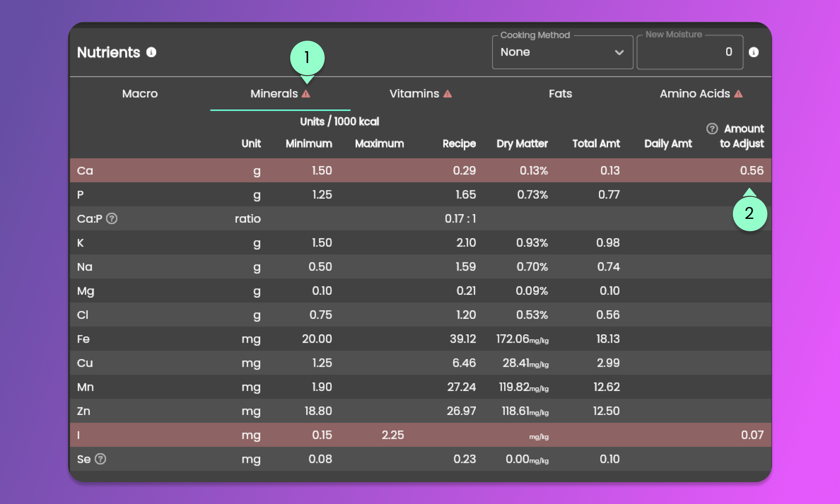This screenshot has height=504, width=840.
Task: Click into the New Moisture input field
Action: (x=690, y=52)
